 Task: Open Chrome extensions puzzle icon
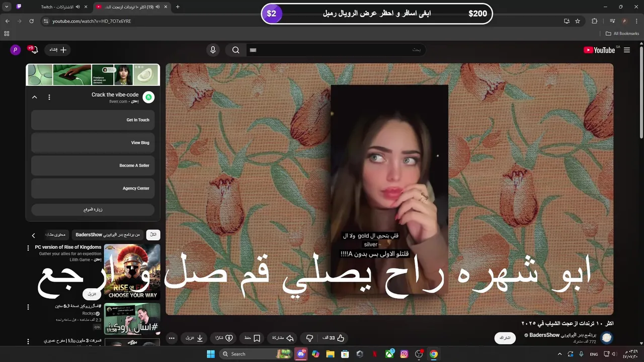coord(595,21)
